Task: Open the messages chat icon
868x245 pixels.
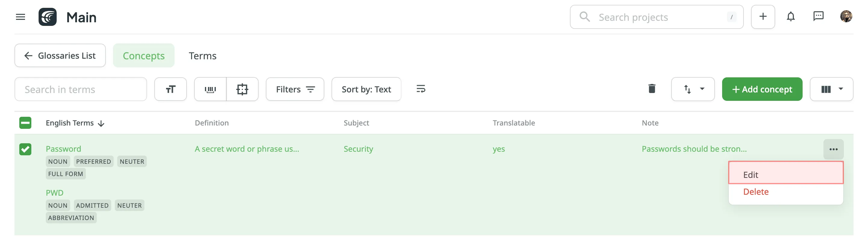Action: [818, 16]
